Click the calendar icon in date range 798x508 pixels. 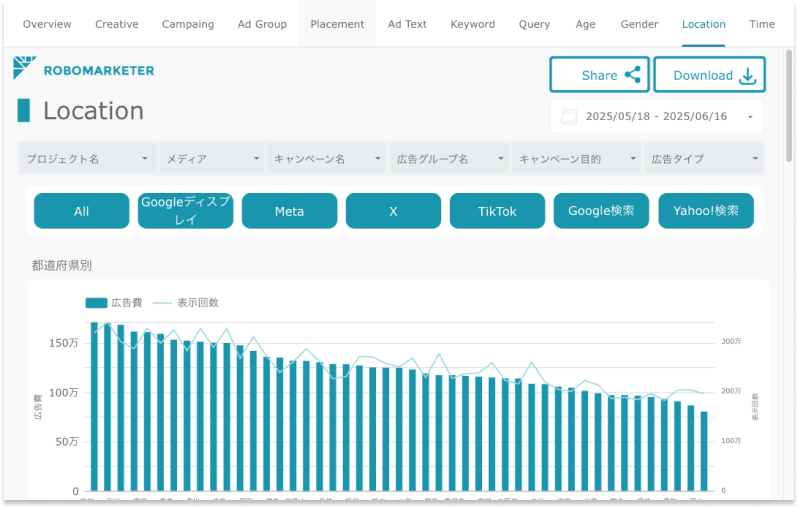569,116
